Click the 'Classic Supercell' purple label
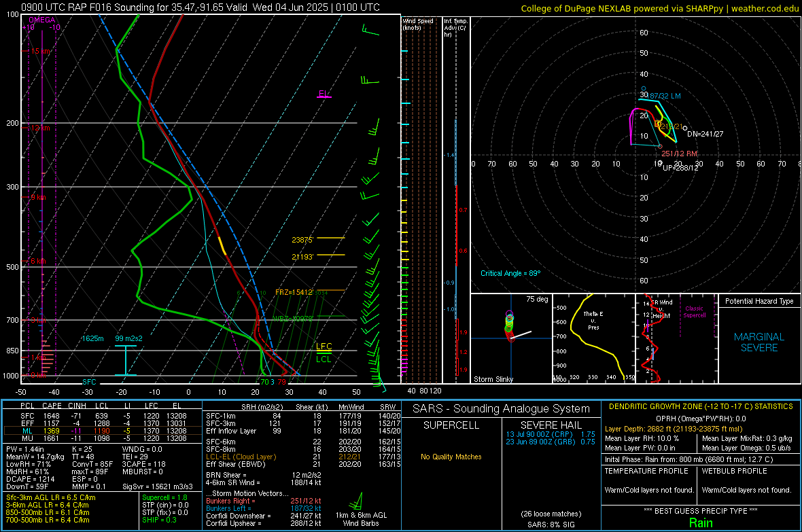The width and height of the screenshot is (802, 532). [x=695, y=312]
